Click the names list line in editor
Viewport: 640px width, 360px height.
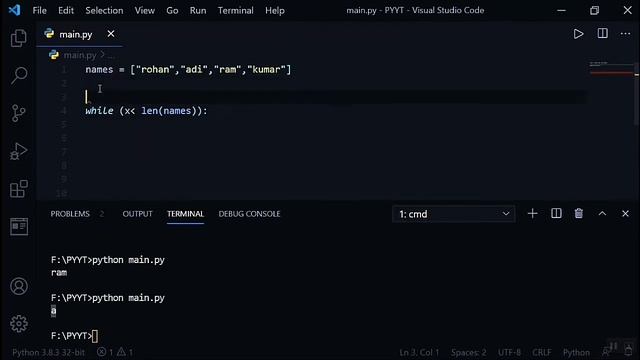click(x=188, y=69)
